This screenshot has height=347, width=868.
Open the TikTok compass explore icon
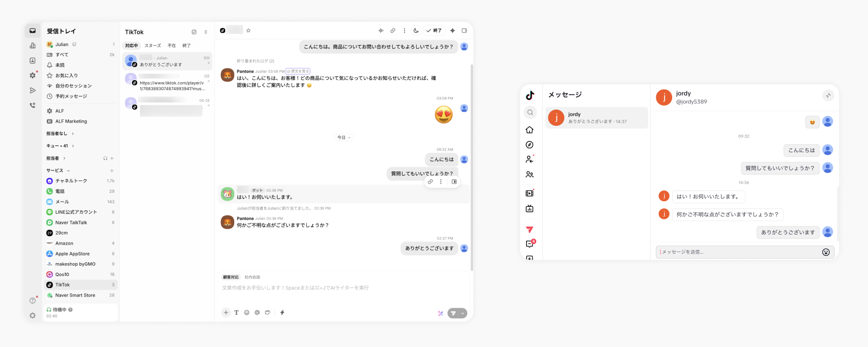(529, 145)
